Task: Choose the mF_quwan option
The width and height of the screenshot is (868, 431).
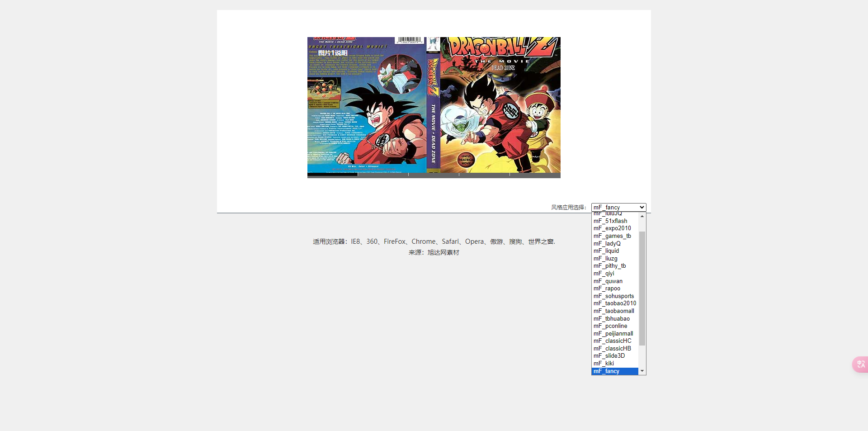Action: point(615,281)
